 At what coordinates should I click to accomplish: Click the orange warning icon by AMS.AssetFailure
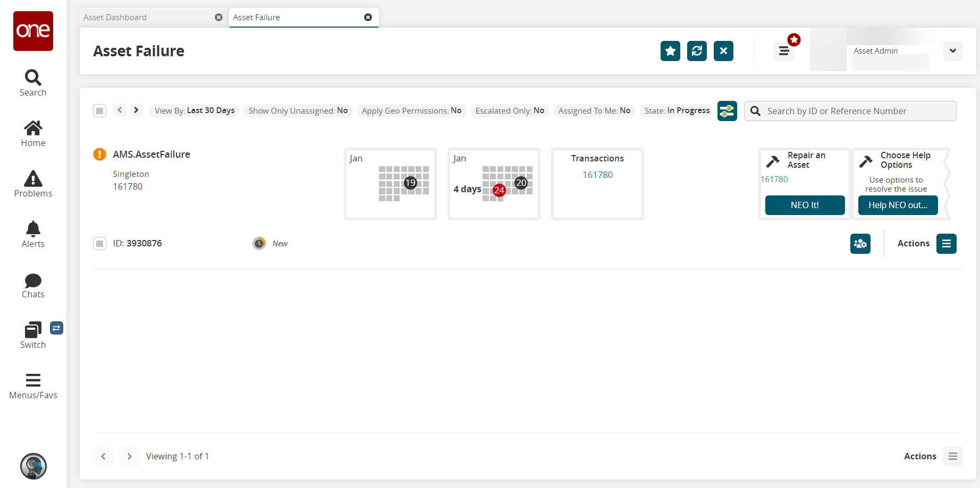point(99,154)
